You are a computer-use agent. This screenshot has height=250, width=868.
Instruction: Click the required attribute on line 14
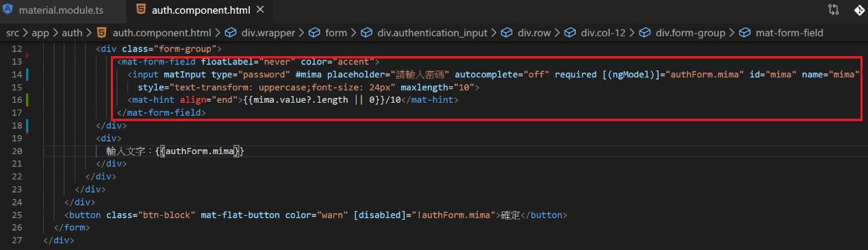click(576, 75)
